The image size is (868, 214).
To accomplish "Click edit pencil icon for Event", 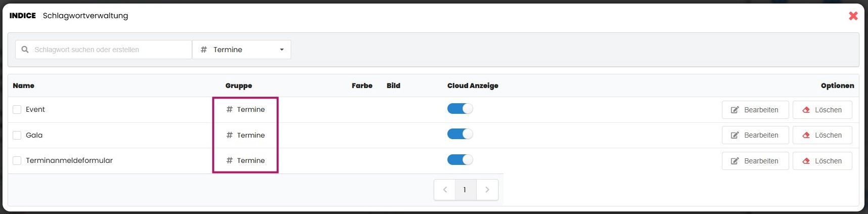I will point(735,110).
